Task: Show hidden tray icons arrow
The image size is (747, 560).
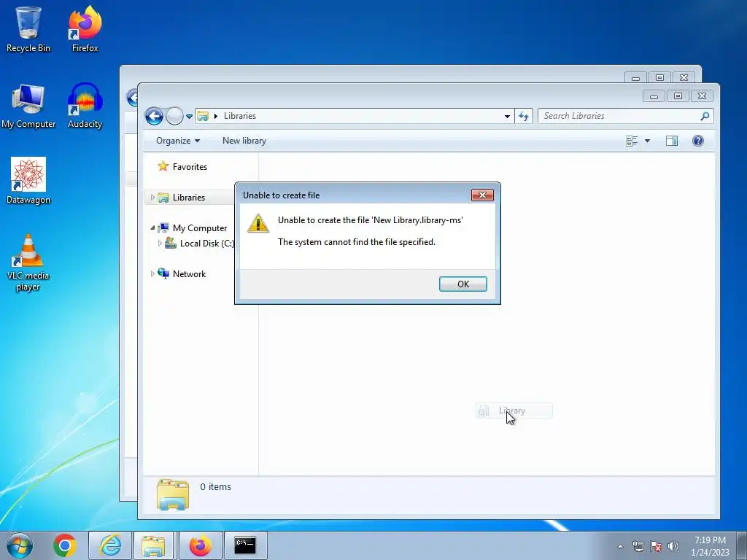Action: tap(620, 546)
